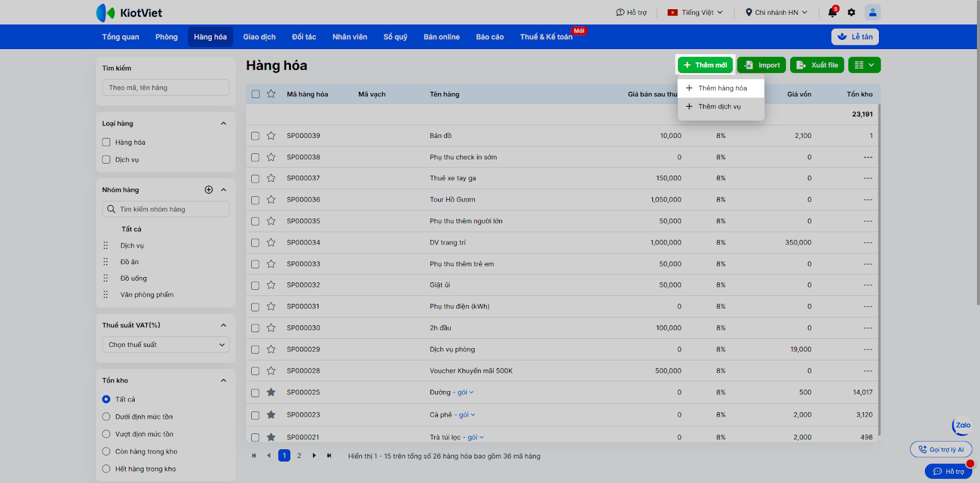Open Giao dịch menu

coord(259,37)
